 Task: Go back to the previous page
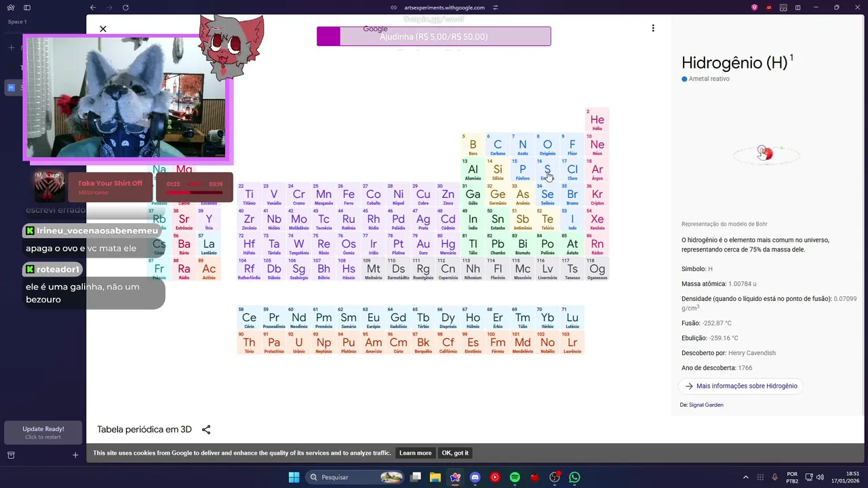pos(93,7)
